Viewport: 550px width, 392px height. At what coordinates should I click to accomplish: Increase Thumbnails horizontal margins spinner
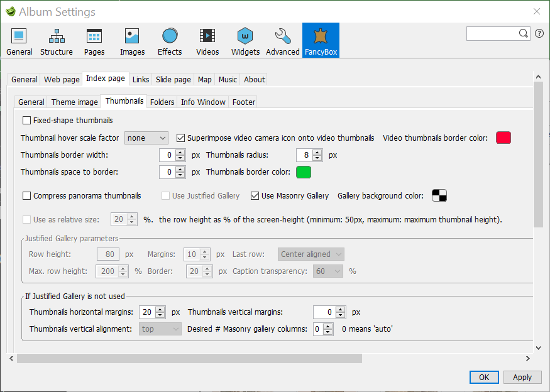tap(160, 309)
